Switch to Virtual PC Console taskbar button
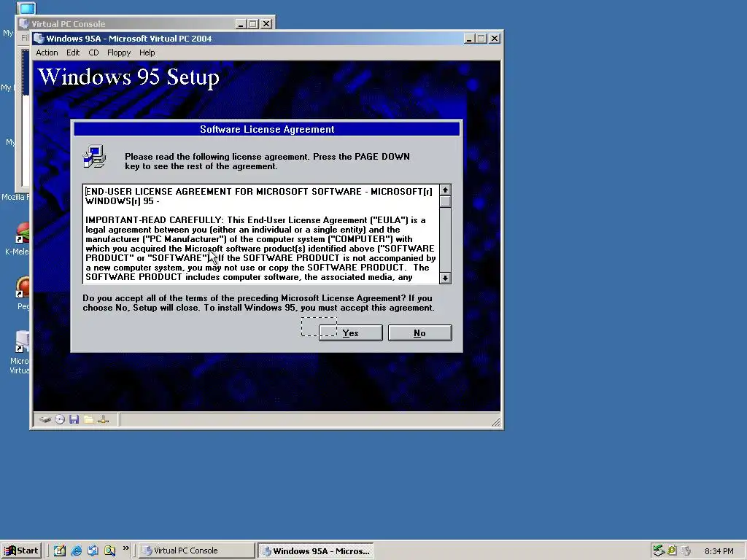 click(x=196, y=551)
